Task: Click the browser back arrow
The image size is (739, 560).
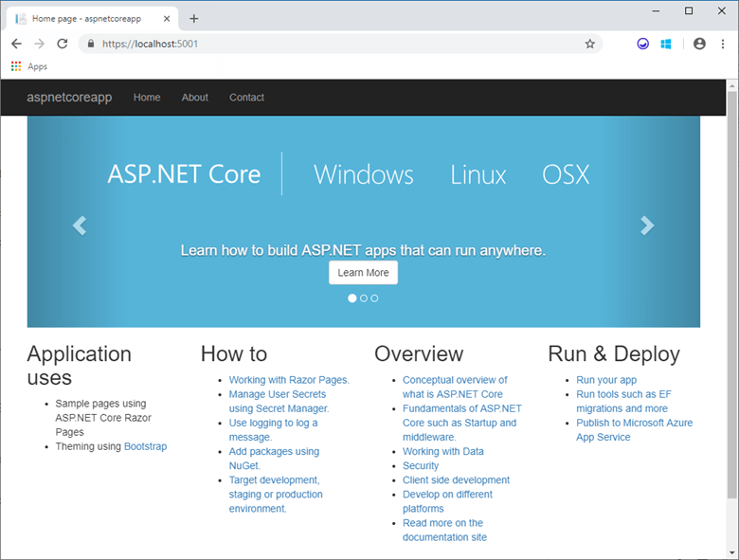Action: [16, 44]
